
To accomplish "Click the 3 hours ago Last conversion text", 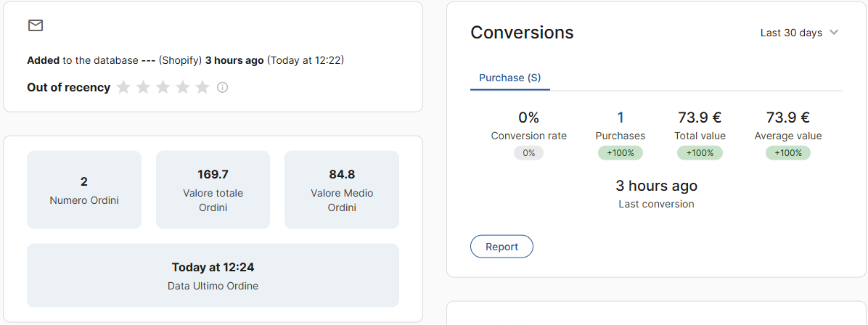I will click(x=657, y=186).
